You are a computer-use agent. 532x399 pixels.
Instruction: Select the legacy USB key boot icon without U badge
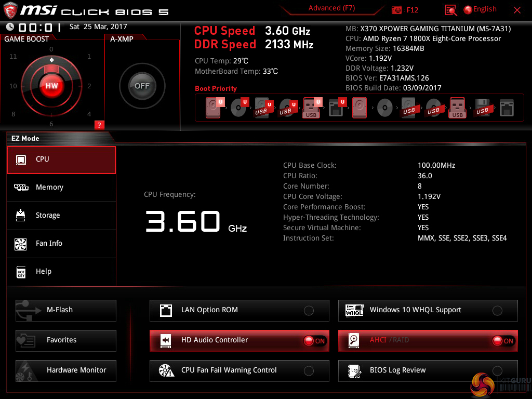(x=458, y=108)
